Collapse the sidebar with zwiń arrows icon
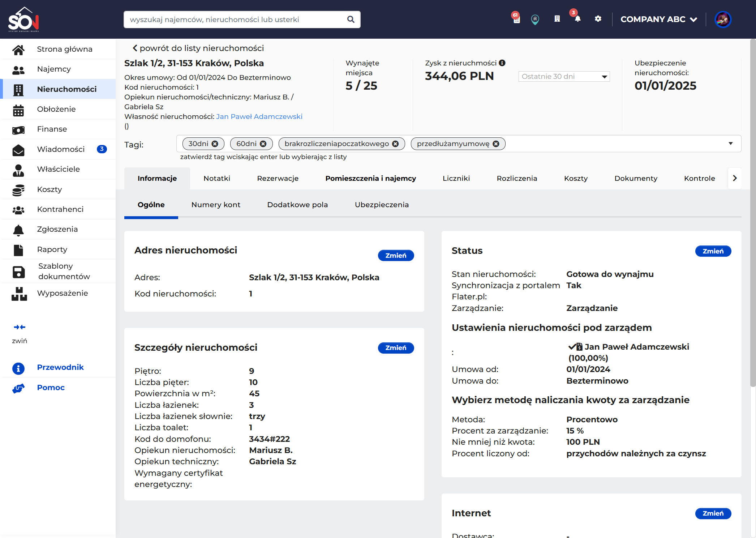756x538 pixels. tap(20, 327)
